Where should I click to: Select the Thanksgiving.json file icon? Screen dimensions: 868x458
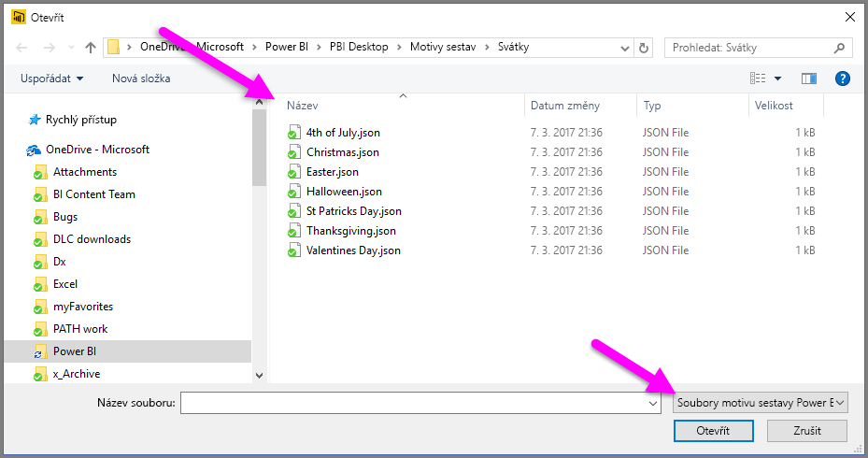click(x=294, y=231)
